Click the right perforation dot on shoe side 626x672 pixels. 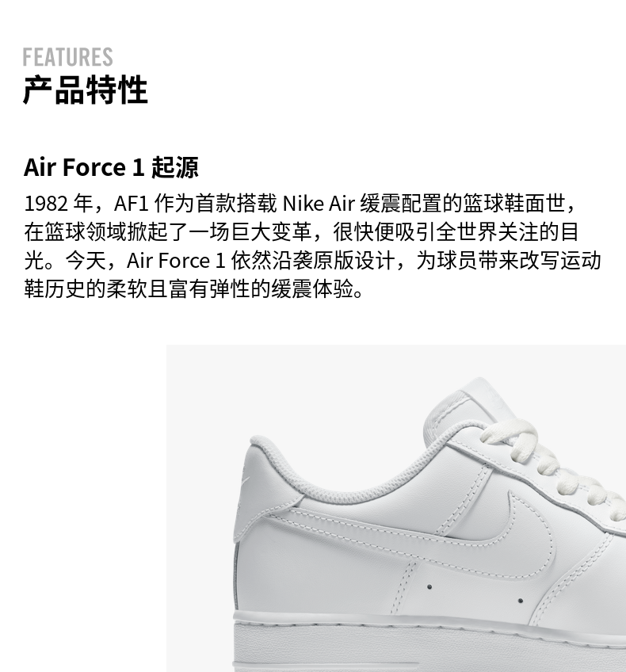(x=520, y=601)
